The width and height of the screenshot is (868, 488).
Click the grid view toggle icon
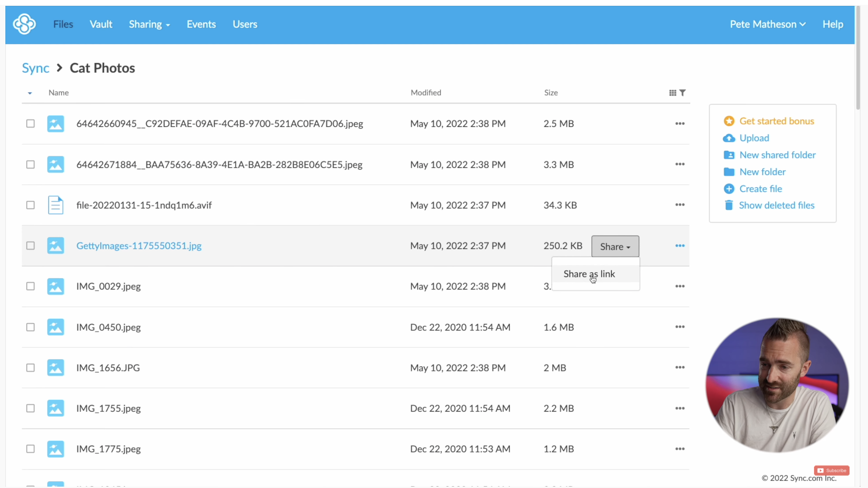pos(673,92)
